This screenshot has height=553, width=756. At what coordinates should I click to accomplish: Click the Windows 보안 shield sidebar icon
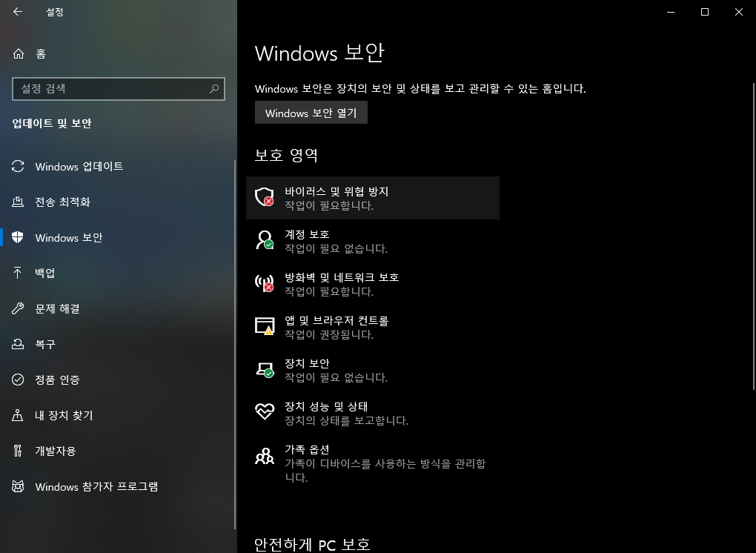click(18, 237)
